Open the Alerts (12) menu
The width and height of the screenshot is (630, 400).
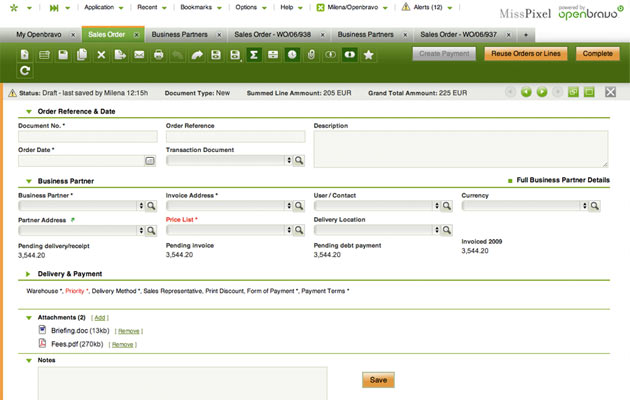coord(427,7)
